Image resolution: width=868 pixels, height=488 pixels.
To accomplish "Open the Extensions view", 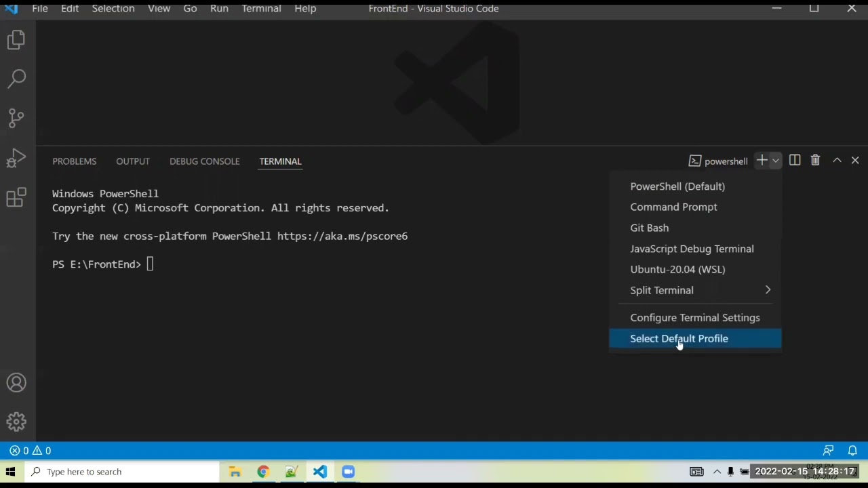I will point(16,197).
